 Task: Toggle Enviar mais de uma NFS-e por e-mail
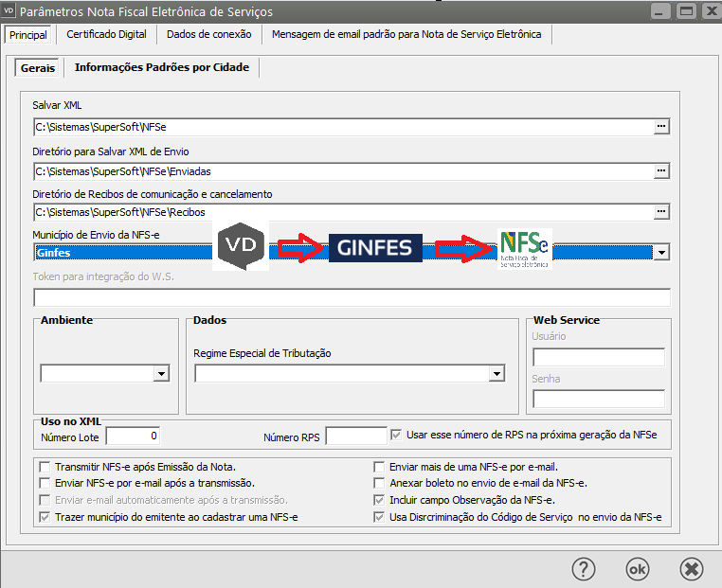tap(380, 467)
